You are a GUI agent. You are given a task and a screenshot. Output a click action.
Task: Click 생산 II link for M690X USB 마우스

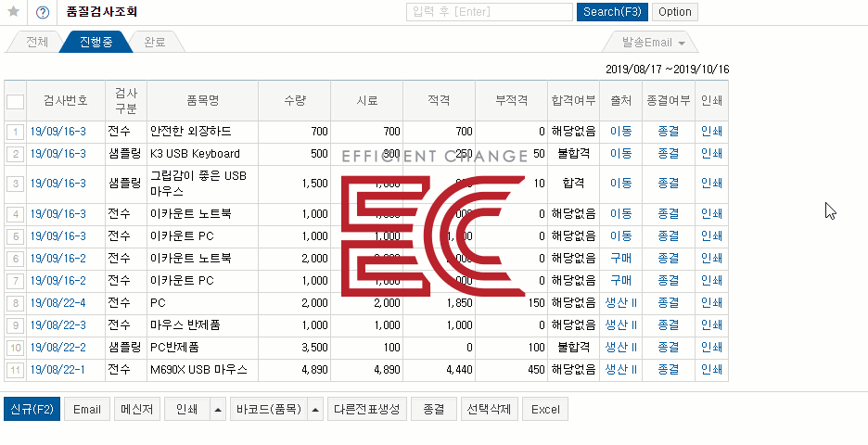(620, 370)
